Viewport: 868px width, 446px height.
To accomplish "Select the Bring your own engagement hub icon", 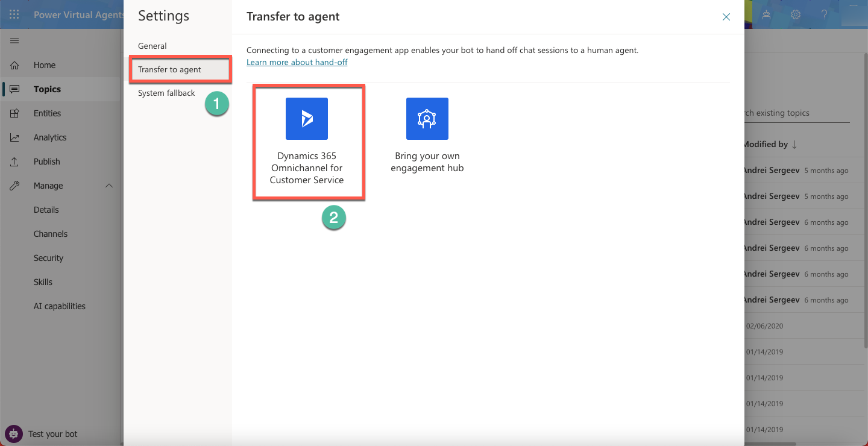I will coord(427,119).
